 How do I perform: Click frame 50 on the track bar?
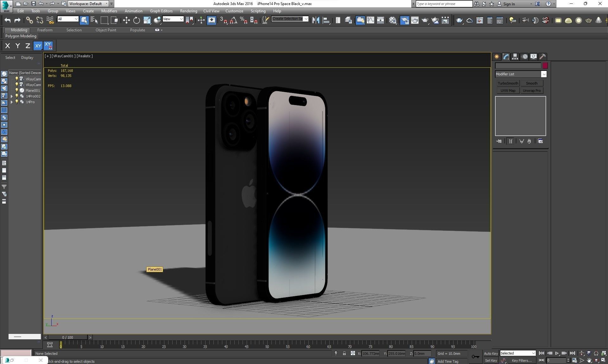pos(267,345)
